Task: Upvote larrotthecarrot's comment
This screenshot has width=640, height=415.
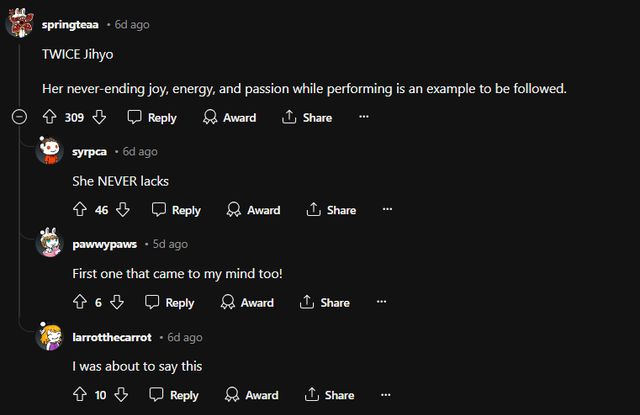Action: click(80, 395)
